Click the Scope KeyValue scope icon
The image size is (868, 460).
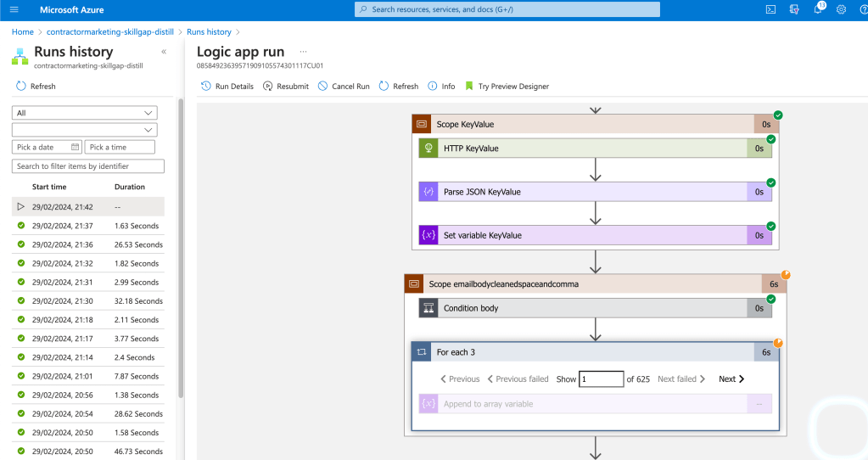click(421, 124)
